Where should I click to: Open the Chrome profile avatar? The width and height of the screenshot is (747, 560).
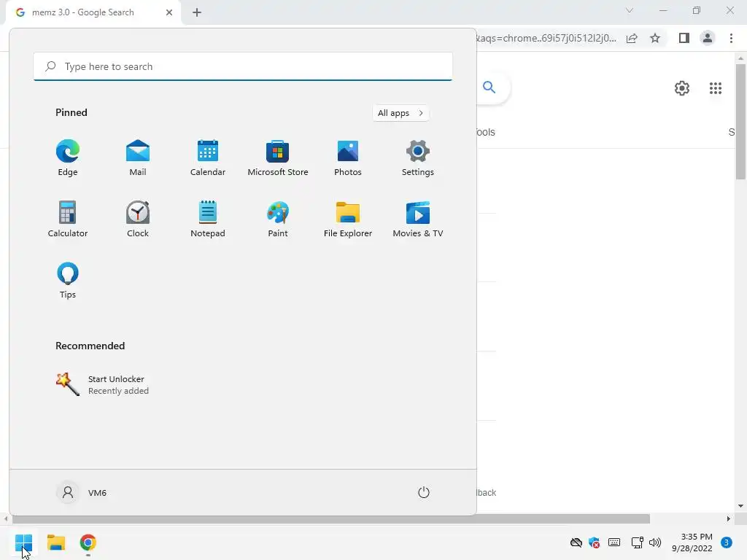[x=708, y=38]
